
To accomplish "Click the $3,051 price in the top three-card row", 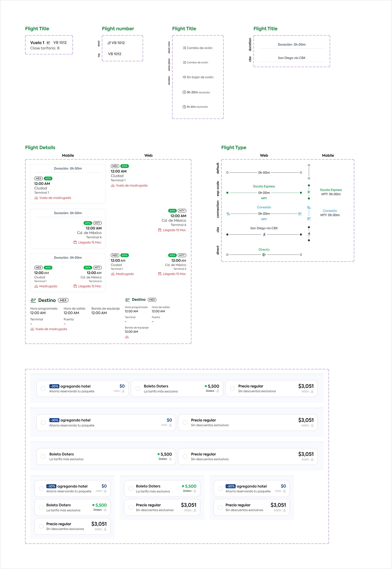I will 306,386.
